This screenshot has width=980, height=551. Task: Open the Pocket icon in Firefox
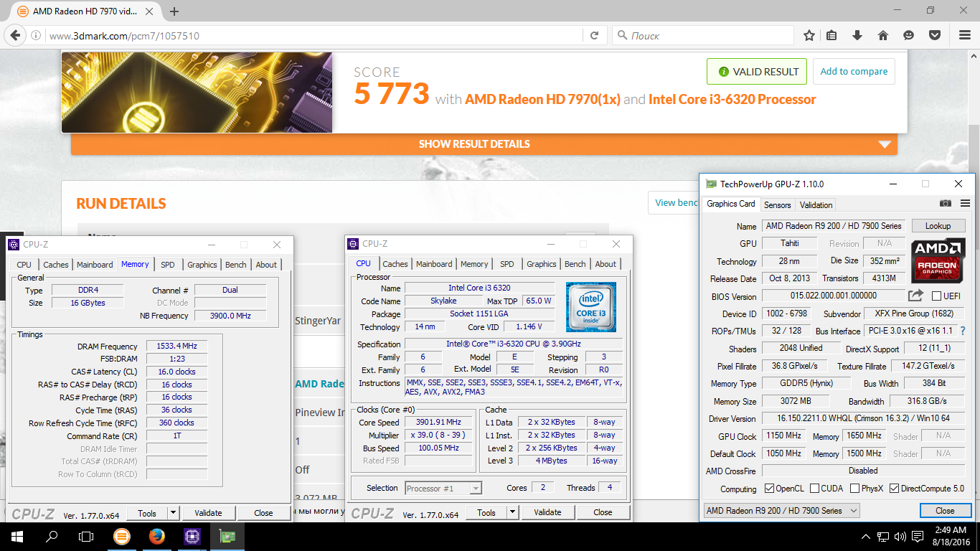point(935,35)
